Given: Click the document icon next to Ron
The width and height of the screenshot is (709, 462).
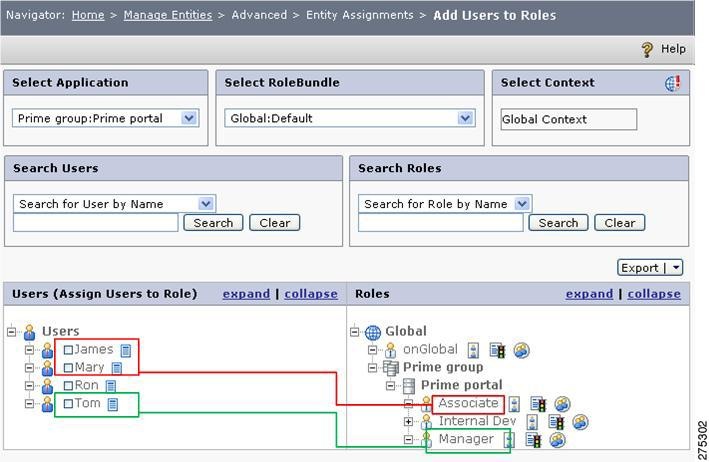Looking at the screenshot, I should click(x=111, y=386).
